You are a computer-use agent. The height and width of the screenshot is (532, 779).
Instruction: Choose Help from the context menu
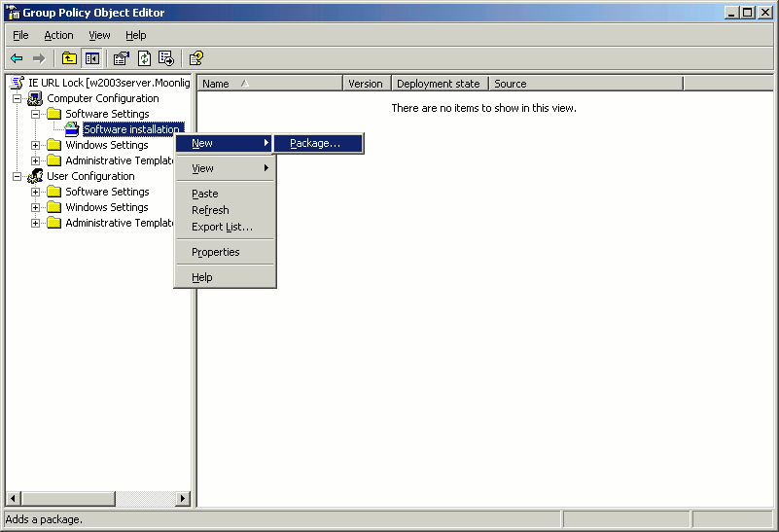[x=224, y=277]
